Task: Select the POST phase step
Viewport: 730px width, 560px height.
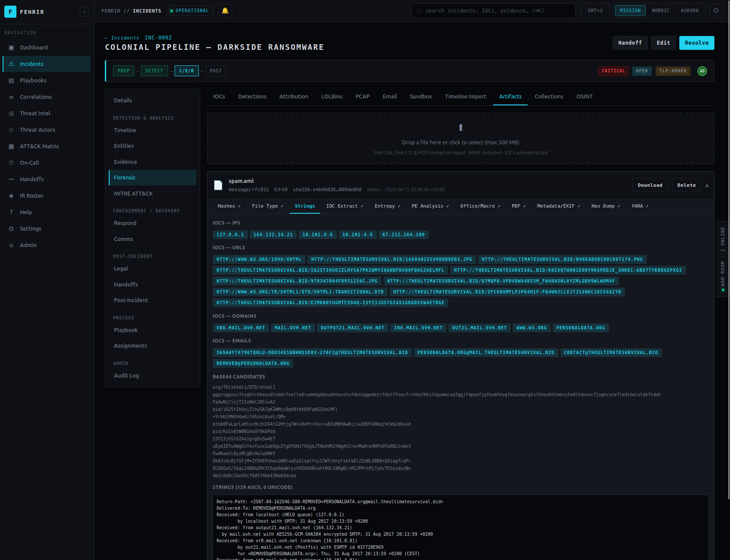Action: [216, 71]
